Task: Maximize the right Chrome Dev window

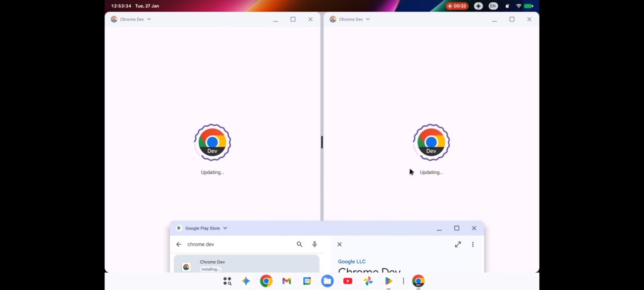Action: pyautogui.click(x=512, y=19)
